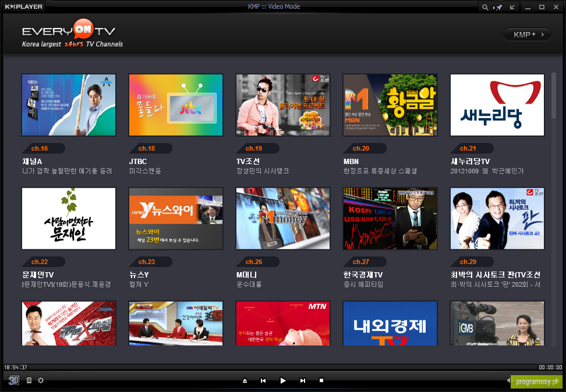566x392 pixels.
Task: Open the TV조선 ch.19 thumbnail
Action: pyautogui.click(x=283, y=105)
